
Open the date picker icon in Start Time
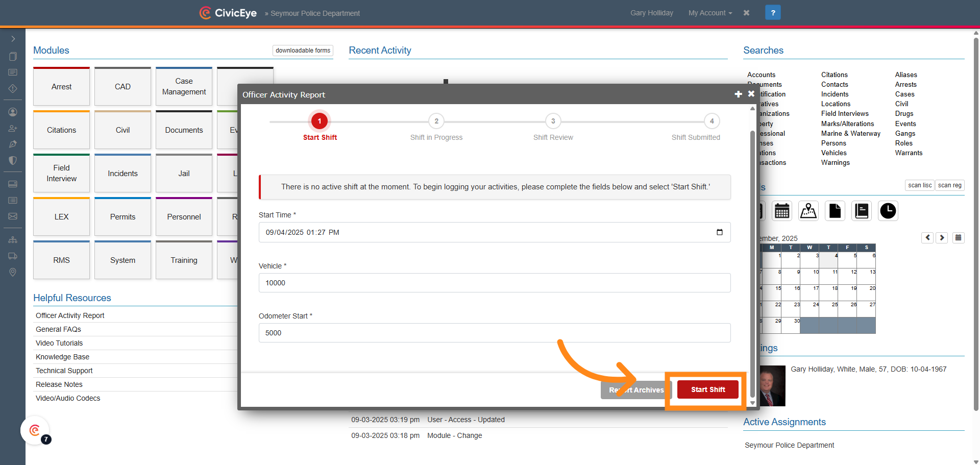(720, 232)
